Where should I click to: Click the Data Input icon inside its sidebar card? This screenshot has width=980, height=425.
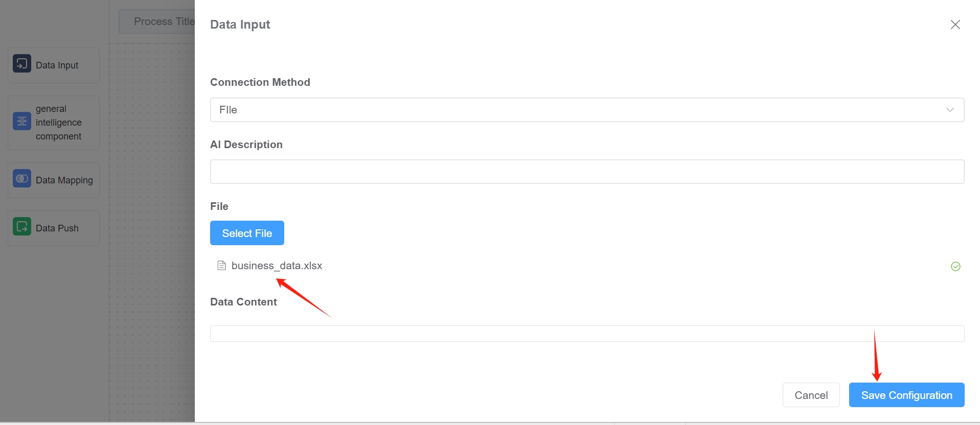pyautogui.click(x=21, y=64)
